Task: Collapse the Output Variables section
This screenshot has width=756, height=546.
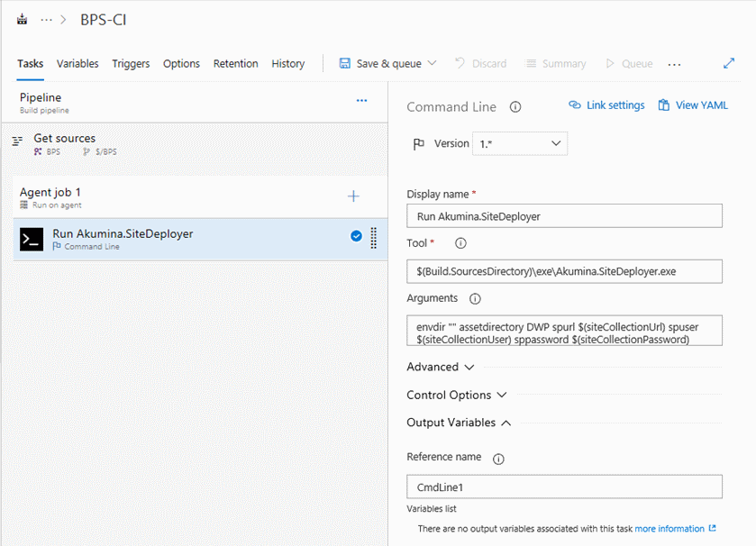Action: pos(459,423)
